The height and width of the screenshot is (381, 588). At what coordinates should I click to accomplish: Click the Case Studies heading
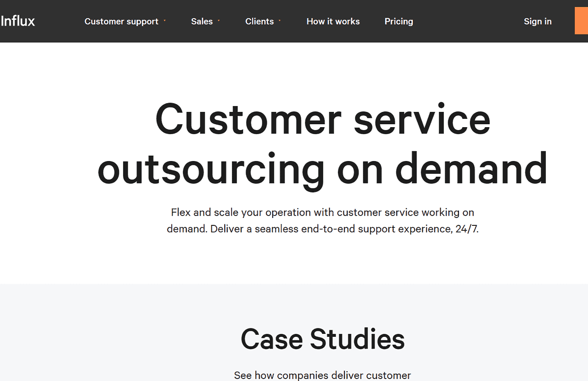pyautogui.click(x=323, y=339)
